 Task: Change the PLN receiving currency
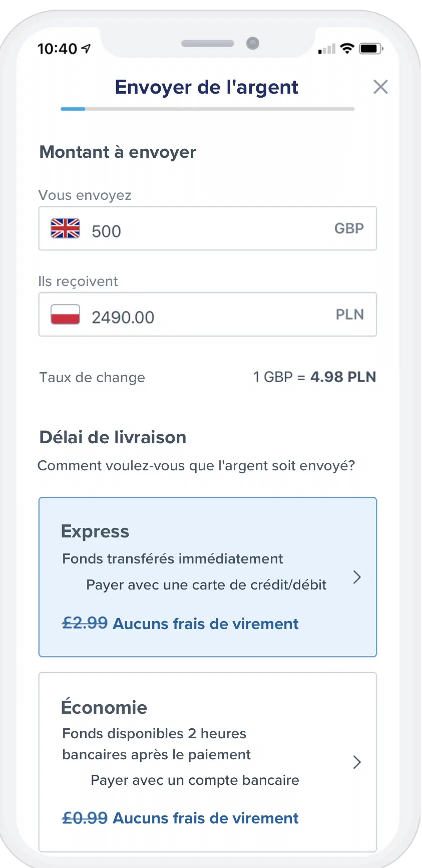pyautogui.click(x=349, y=315)
